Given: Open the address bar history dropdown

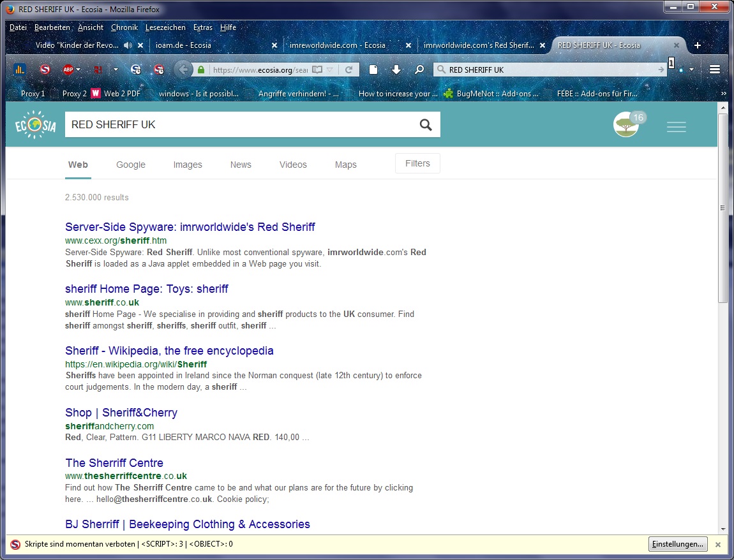Looking at the screenshot, I should coord(330,70).
